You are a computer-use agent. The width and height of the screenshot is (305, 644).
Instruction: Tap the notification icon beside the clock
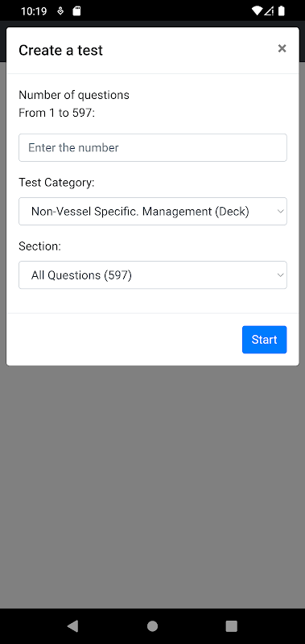click(60, 11)
